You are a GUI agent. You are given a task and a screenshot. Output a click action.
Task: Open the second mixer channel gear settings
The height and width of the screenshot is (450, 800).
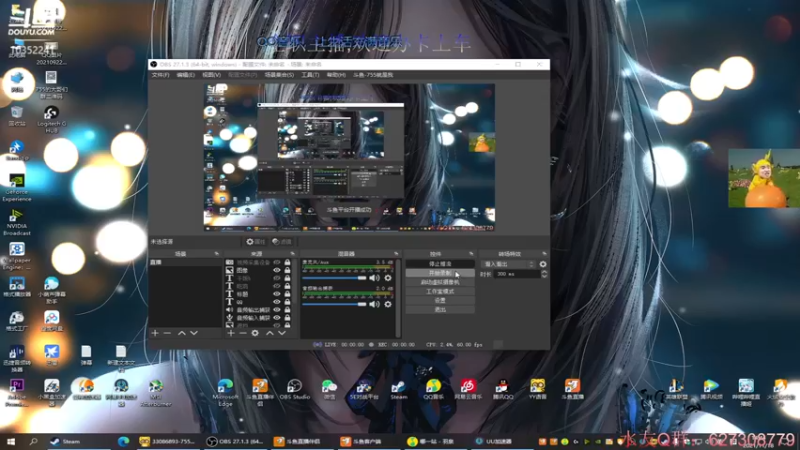click(388, 304)
